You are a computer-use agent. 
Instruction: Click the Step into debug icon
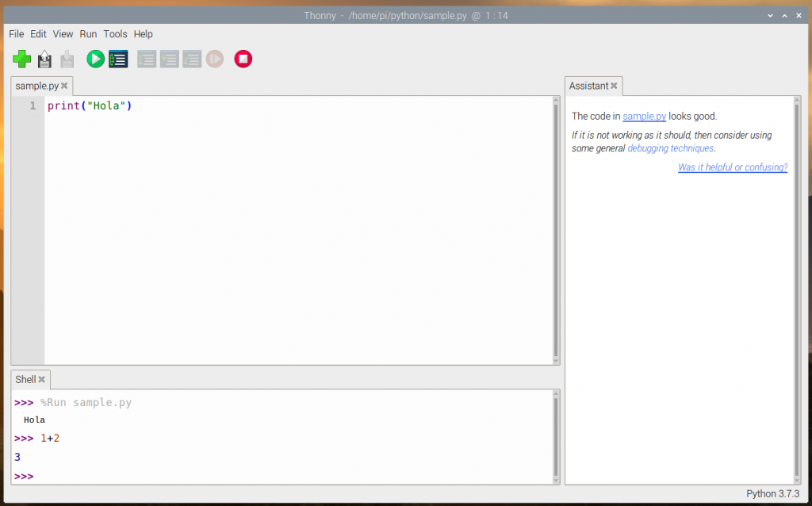[169, 59]
